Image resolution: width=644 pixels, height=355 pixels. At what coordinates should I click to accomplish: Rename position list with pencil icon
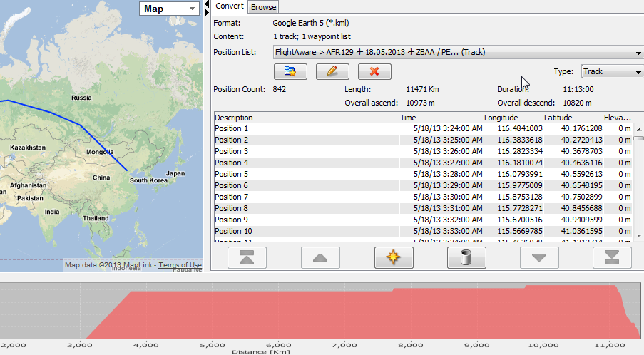[x=332, y=71]
